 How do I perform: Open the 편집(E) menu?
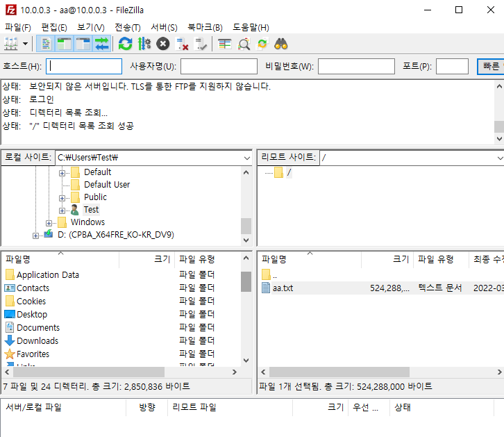pyautogui.click(x=54, y=28)
